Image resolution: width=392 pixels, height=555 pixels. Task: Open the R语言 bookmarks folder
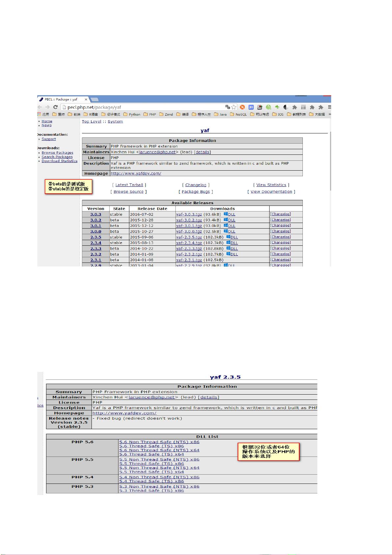(91, 114)
